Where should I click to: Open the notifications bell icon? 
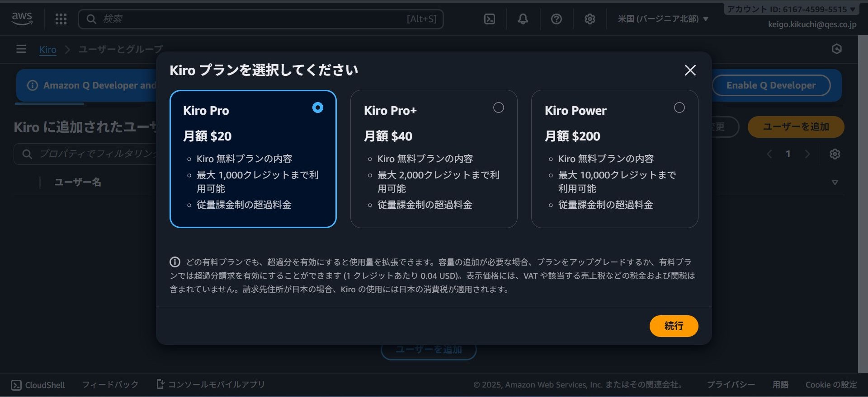coord(523,19)
